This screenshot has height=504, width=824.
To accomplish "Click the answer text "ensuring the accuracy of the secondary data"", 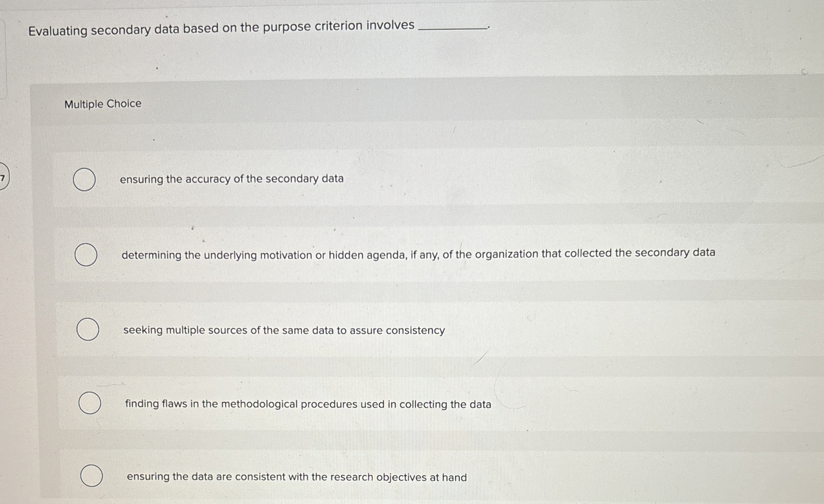I will (x=232, y=178).
